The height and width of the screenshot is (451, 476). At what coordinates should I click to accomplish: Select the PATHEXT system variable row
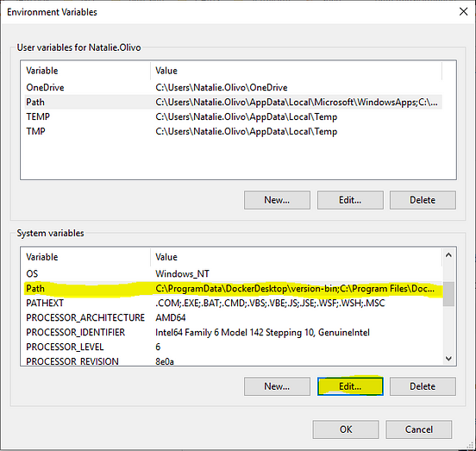point(233,303)
